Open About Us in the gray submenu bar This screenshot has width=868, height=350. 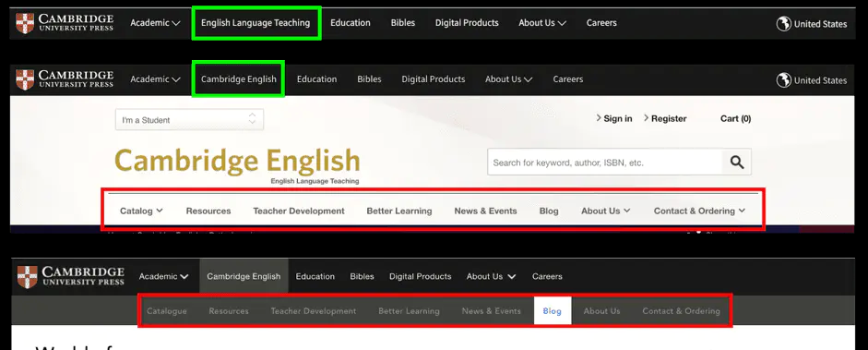coord(601,310)
